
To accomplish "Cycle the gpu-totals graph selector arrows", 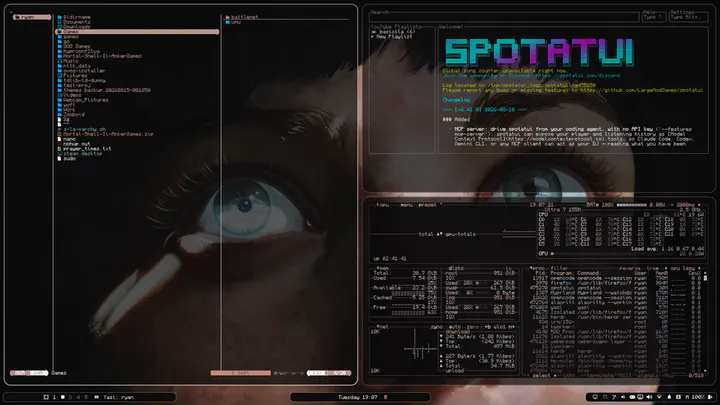I will pyautogui.click(x=439, y=234).
